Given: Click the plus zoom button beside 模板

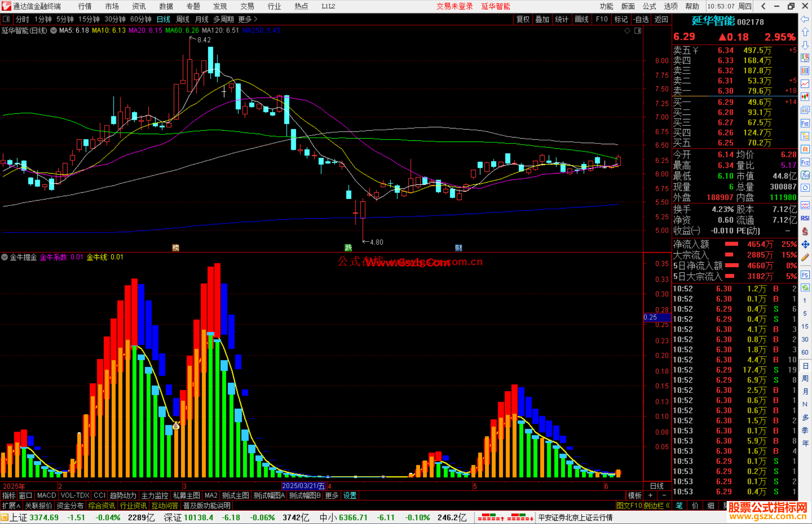Looking at the screenshot, I should coord(650,495).
